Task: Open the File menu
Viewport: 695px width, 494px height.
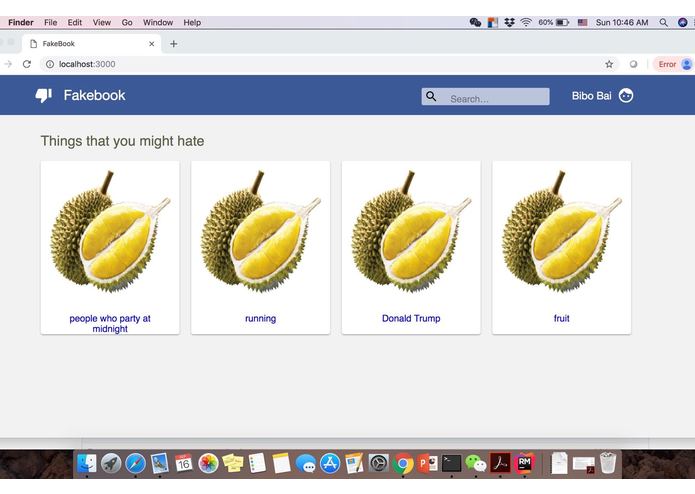Action: (51, 23)
